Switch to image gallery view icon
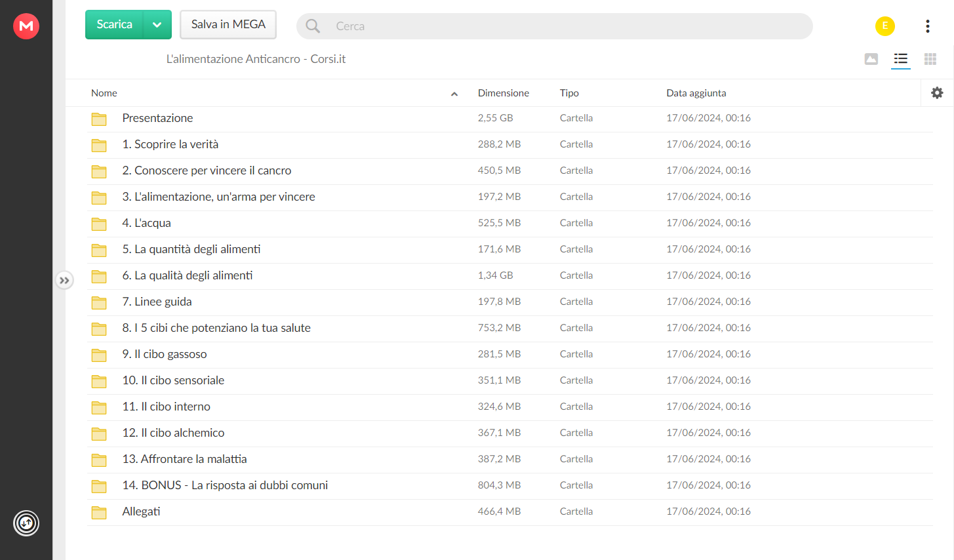 [x=871, y=59]
